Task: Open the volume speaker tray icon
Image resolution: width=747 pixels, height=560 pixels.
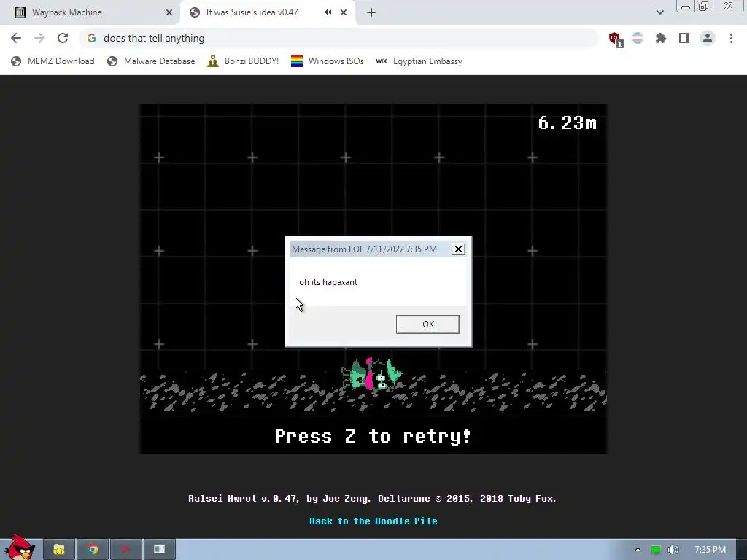Action: click(673, 550)
